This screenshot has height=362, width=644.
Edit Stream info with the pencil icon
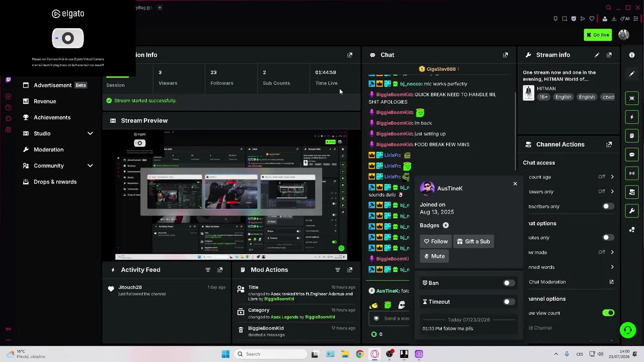coord(597,55)
